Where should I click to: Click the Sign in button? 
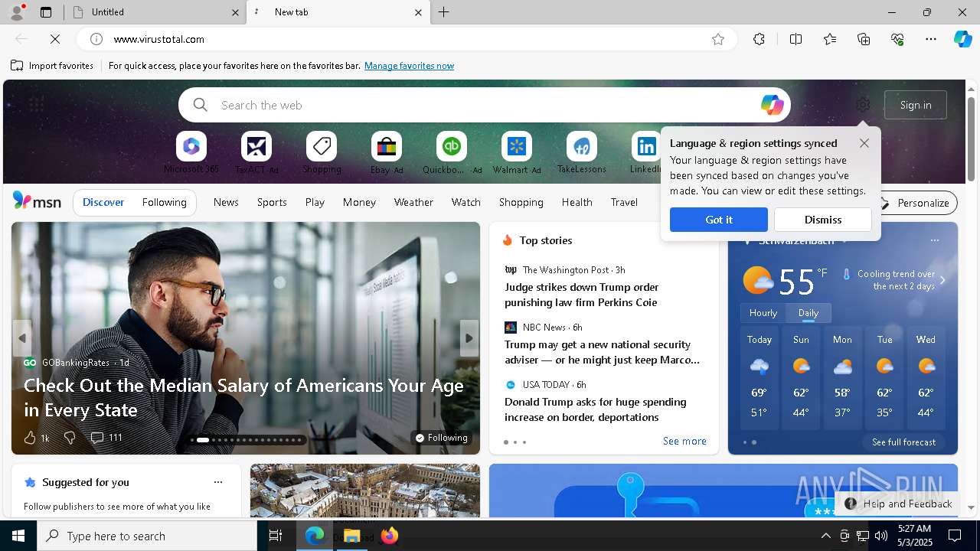[x=916, y=105]
